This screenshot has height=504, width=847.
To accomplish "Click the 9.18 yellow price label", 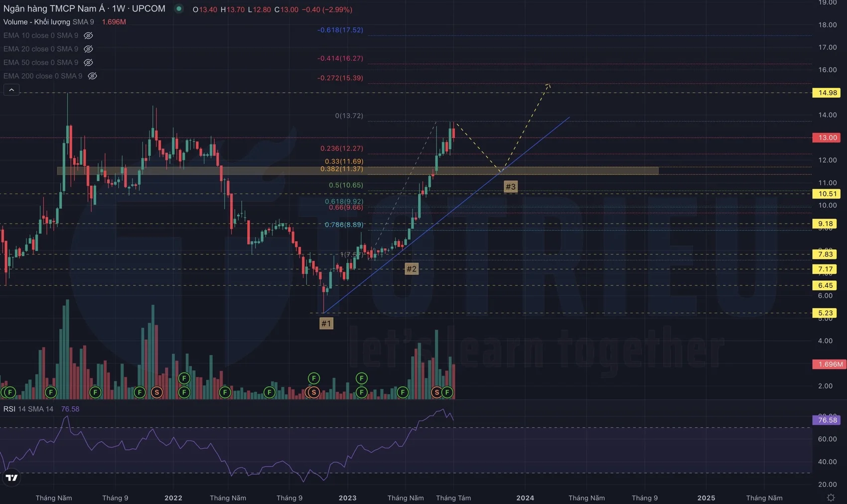I will click(x=826, y=224).
